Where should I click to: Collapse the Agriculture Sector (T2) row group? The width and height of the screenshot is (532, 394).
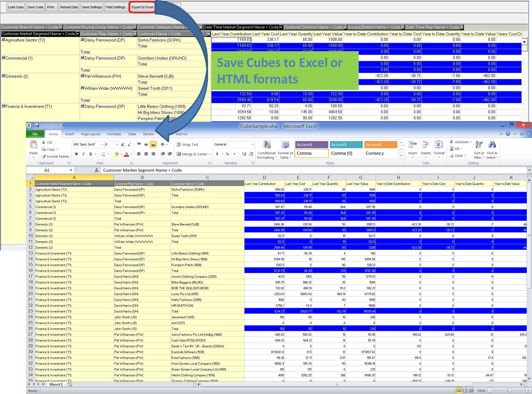pos(3,40)
